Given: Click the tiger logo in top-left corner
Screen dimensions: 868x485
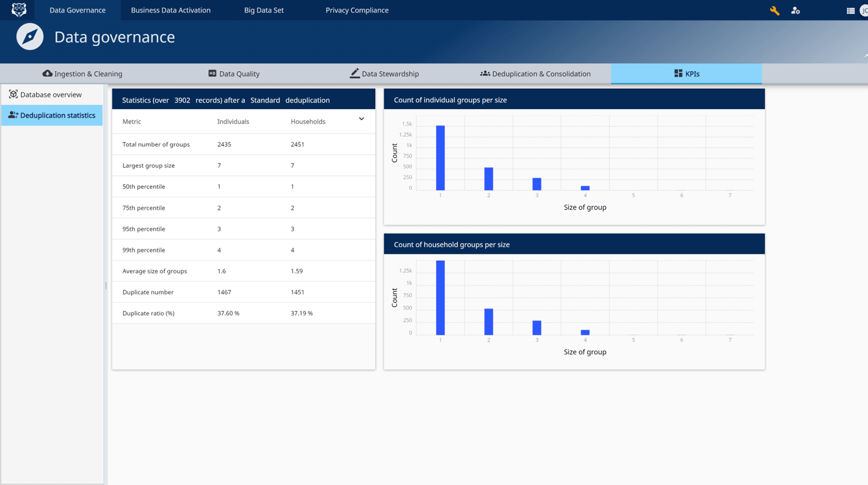Looking at the screenshot, I should tap(18, 10).
